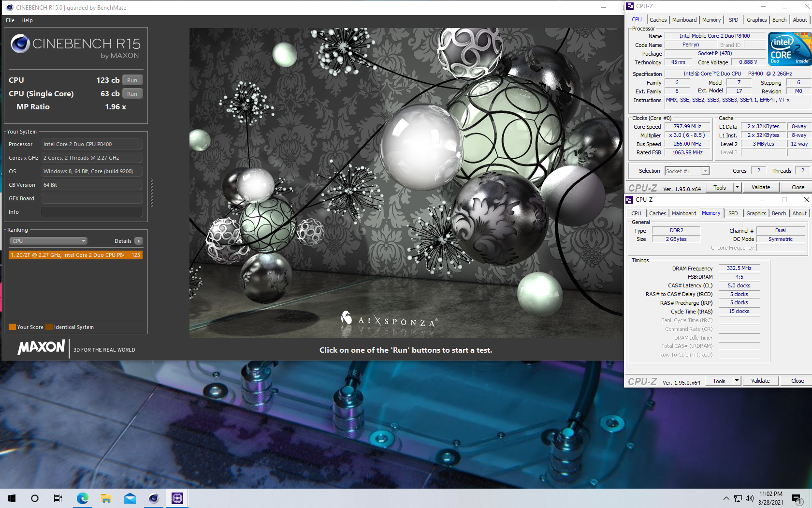Open Memory tab in upper CPU-Z window
Image resolution: width=812 pixels, height=508 pixels.
(x=711, y=20)
